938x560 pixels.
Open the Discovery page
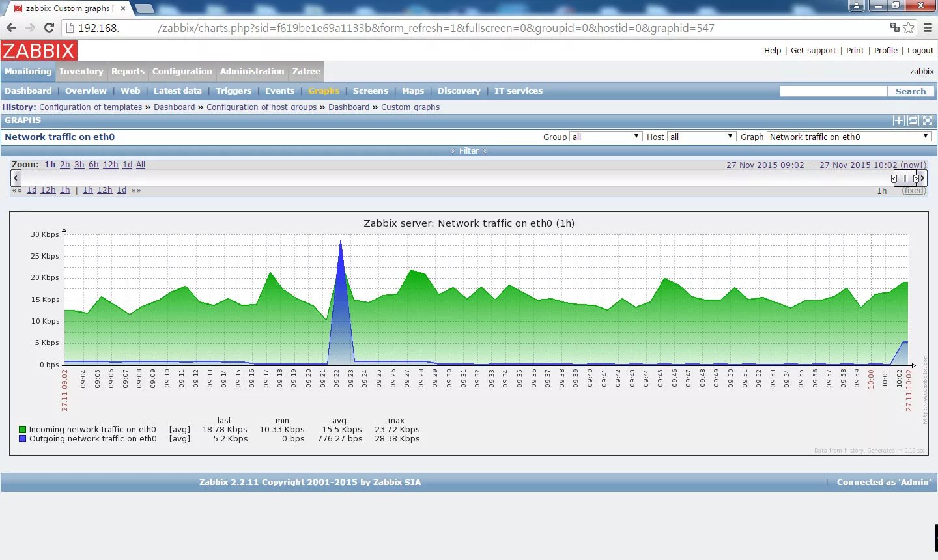pos(459,91)
